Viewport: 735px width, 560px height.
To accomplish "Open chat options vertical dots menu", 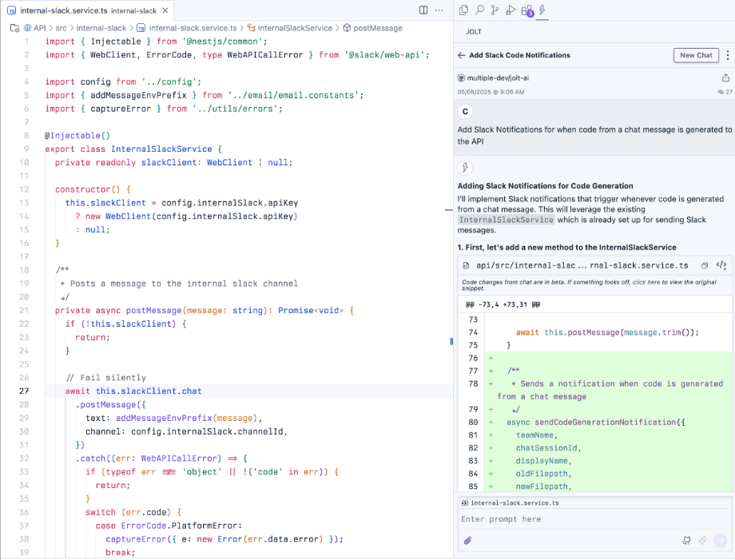I will point(728,55).
